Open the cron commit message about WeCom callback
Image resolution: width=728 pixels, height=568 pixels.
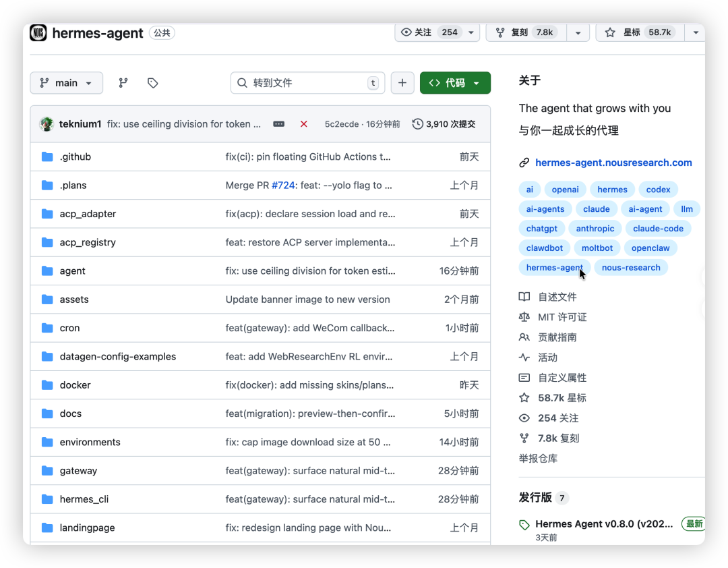(309, 328)
